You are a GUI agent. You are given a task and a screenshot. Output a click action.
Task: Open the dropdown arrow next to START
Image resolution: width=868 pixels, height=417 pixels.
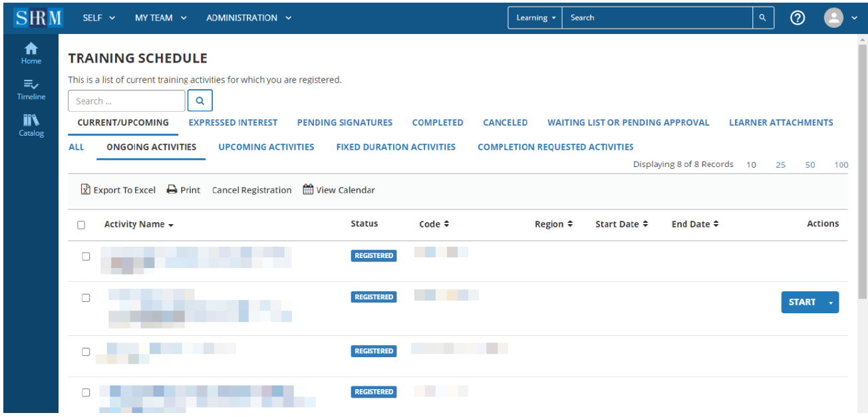pos(830,302)
